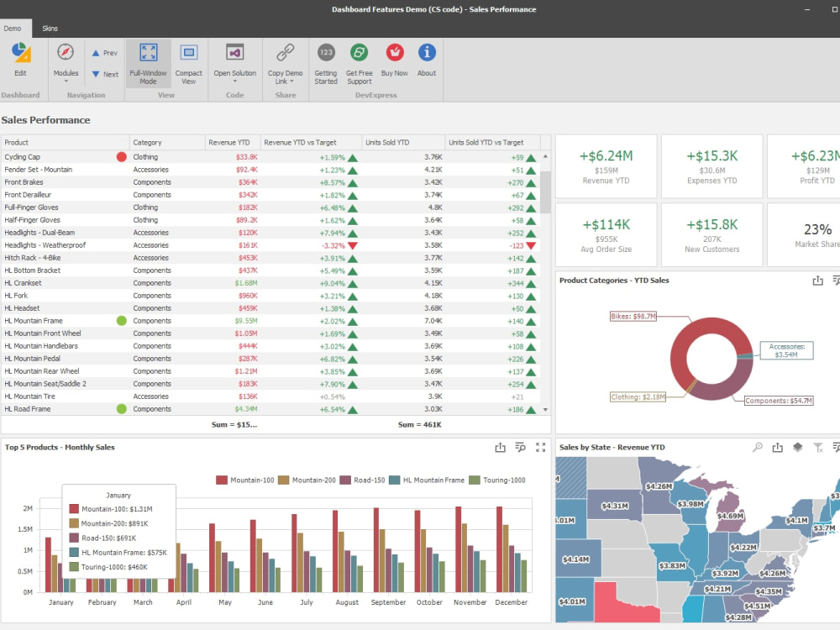
Task: Click the green indicator beside HL Mountain Frame
Action: [122, 321]
